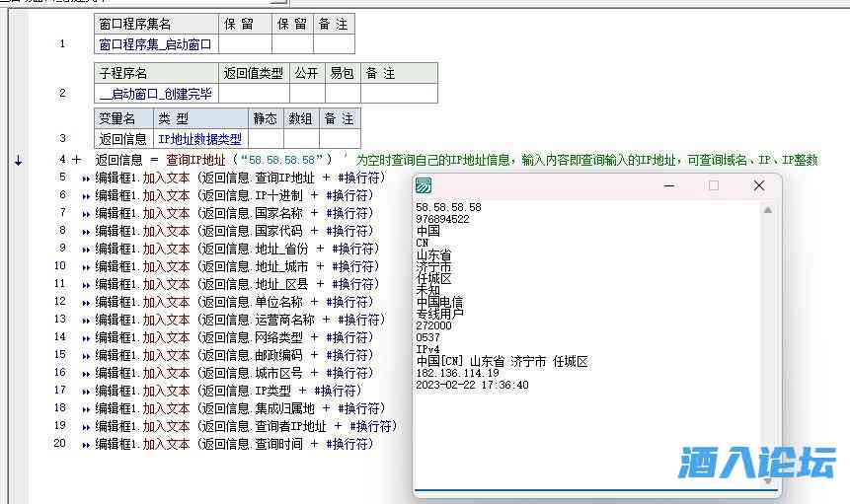Viewport: 850px width, 504px height.
Task: Click inside the popup result text box
Action: [592, 434]
